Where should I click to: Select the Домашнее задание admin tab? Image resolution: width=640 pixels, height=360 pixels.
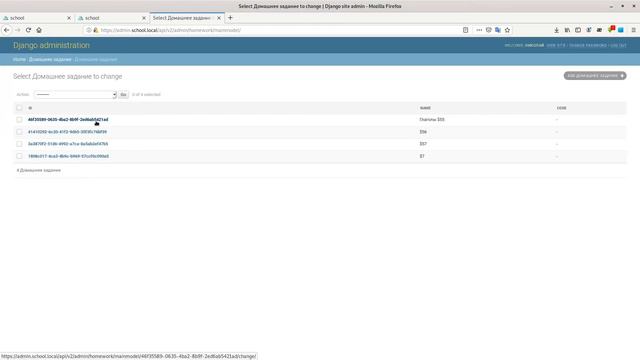(187, 18)
